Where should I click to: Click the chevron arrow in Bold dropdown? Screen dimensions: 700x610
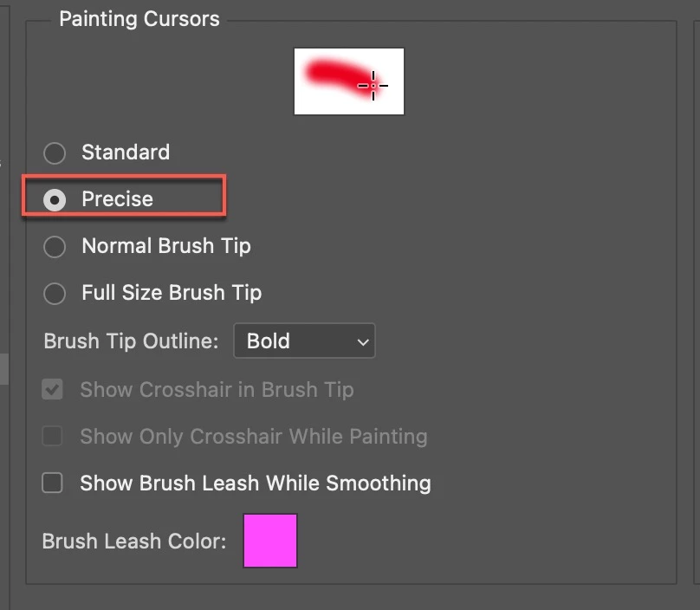tap(363, 342)
